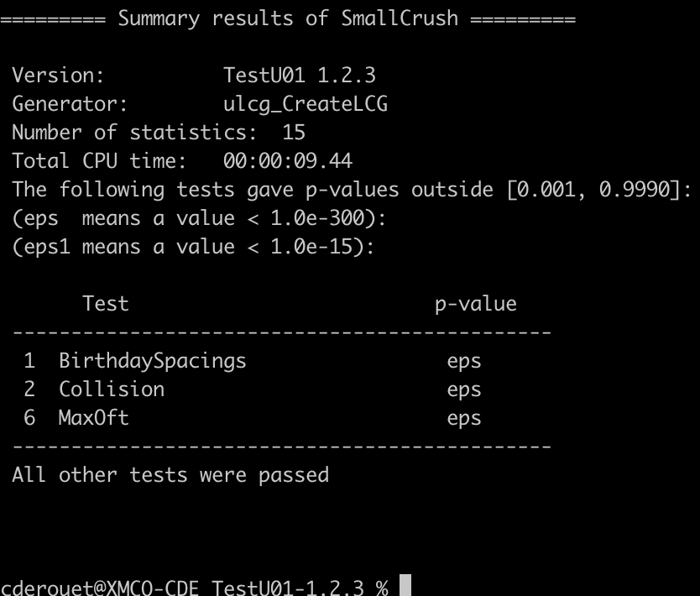Click the MaxOft test name
The image size is (700, 596).
coord(94,418)
